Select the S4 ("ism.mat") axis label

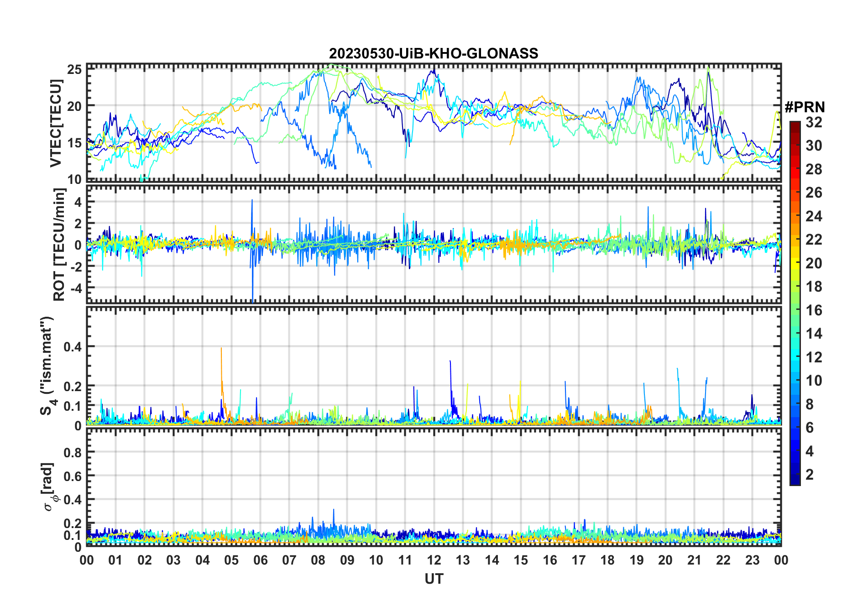click(x=47, y=366)
